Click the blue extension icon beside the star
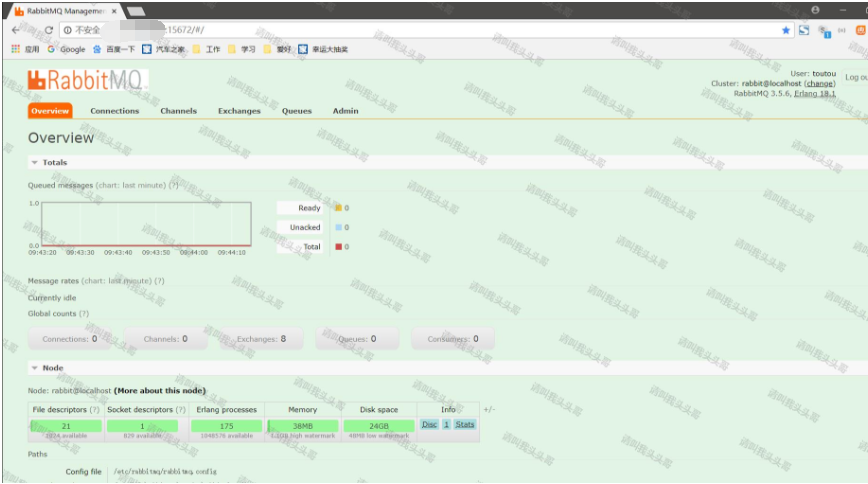Image resolution: width=868 pixels, height=484 pixels. [x=804, y=30]
